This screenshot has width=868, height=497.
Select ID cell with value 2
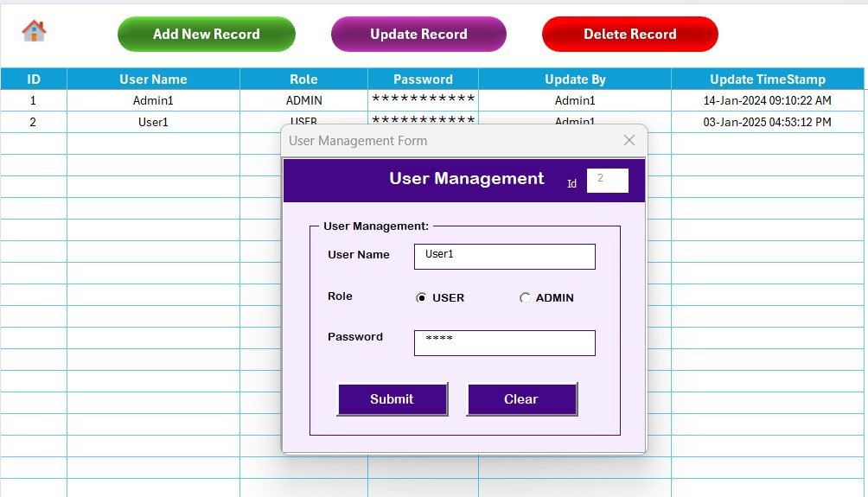[34, 123]
